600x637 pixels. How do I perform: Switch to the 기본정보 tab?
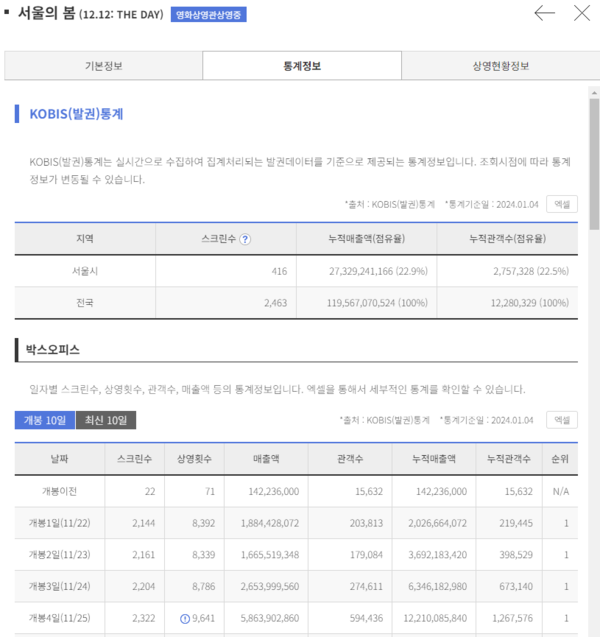[103, 66]
